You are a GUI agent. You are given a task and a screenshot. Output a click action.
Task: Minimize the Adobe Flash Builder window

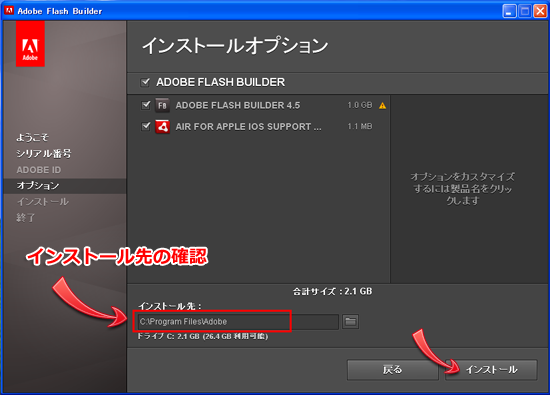pyautogui.click(x=509, y=11)
